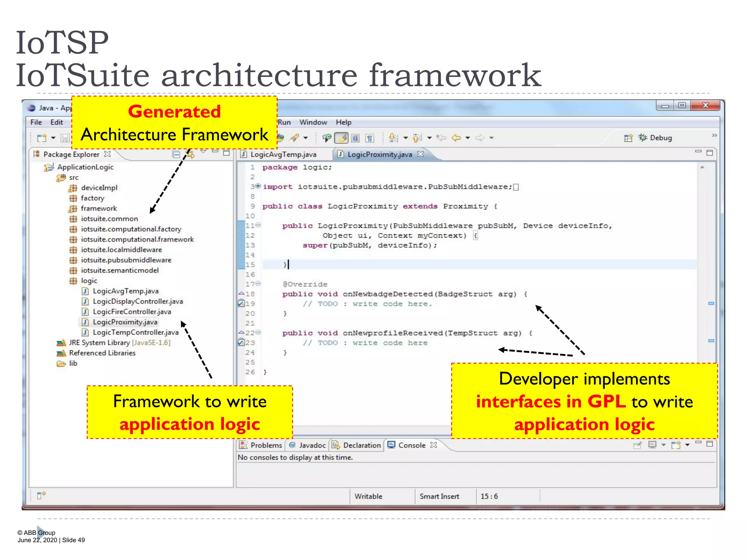Open LogicDisplayController.java file
747x560 pixels.
(132, 302)
